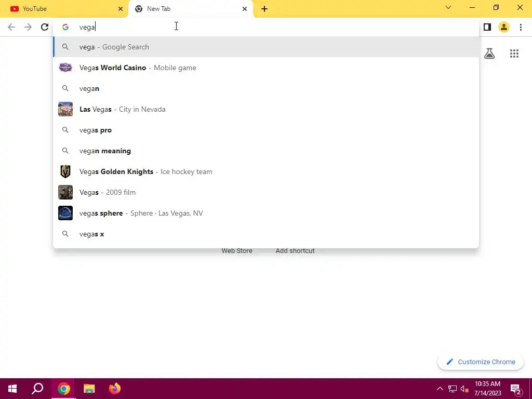This screenshot has width=532, height=399.
Task: Click the browser forward arrow
Action: [x=28, y=27]
